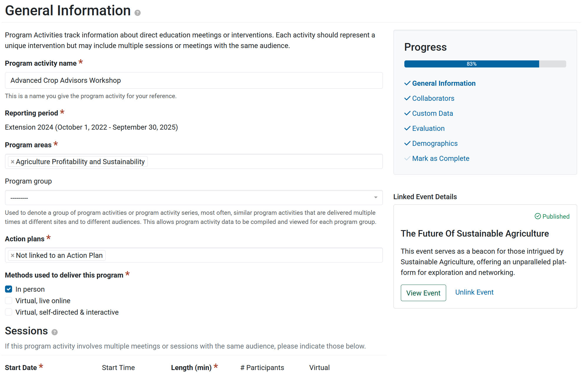Viewport: 588px width, 373px height.
Task: Open General Information help icon
Action: pyautogui.click(x=137, y=13)
